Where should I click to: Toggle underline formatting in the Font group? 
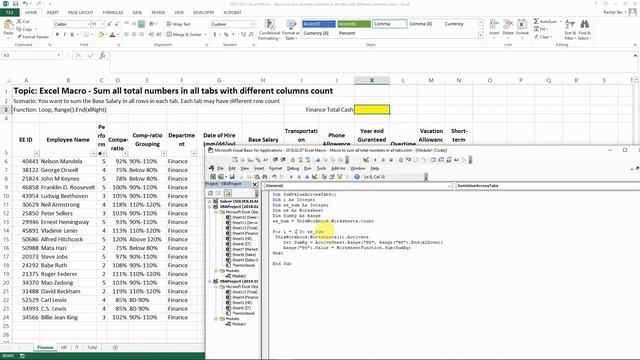tap(72, 35)
